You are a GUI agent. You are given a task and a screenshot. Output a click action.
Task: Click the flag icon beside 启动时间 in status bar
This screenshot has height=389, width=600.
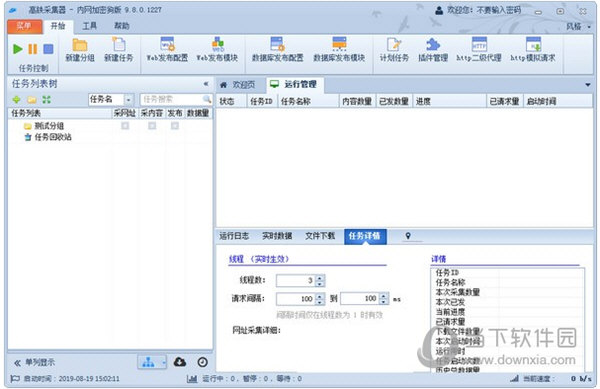pyautogui.click(x=15, y=379)
